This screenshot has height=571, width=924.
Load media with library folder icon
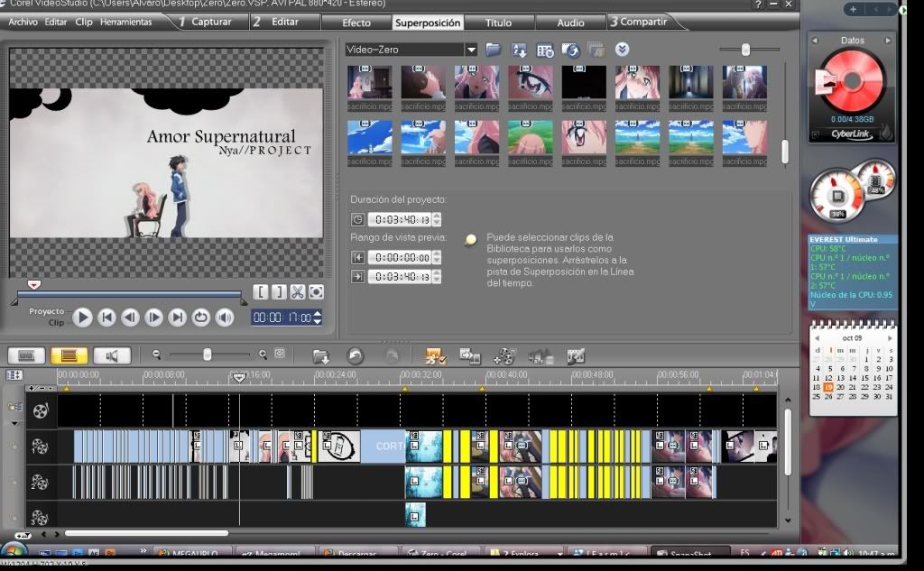[494, 50]
